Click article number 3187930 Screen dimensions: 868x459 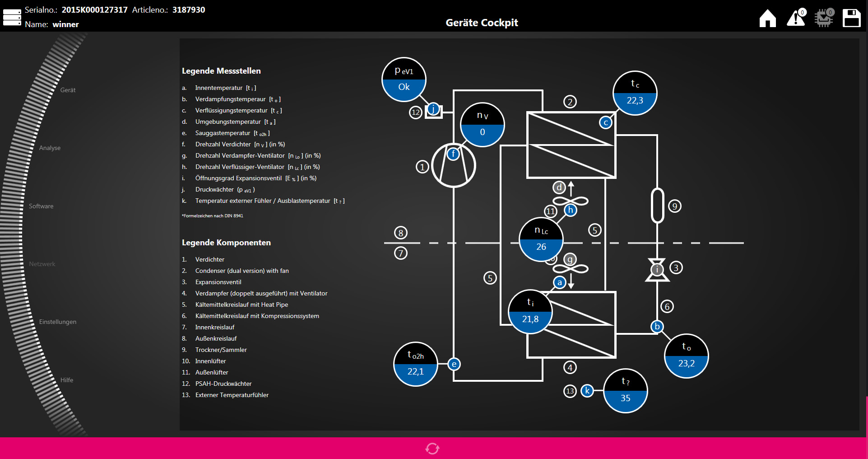(189, 9)
